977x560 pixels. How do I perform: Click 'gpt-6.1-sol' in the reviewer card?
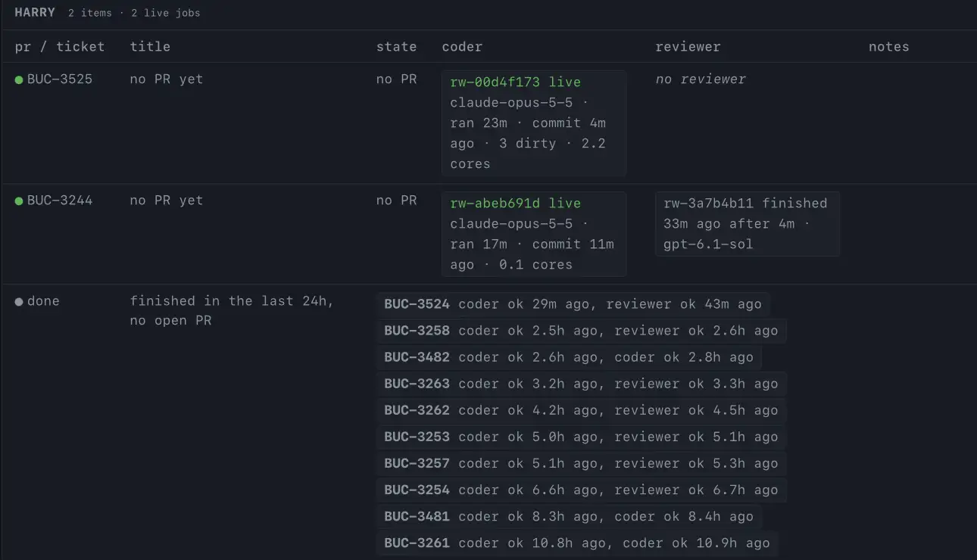coord(708,244)
